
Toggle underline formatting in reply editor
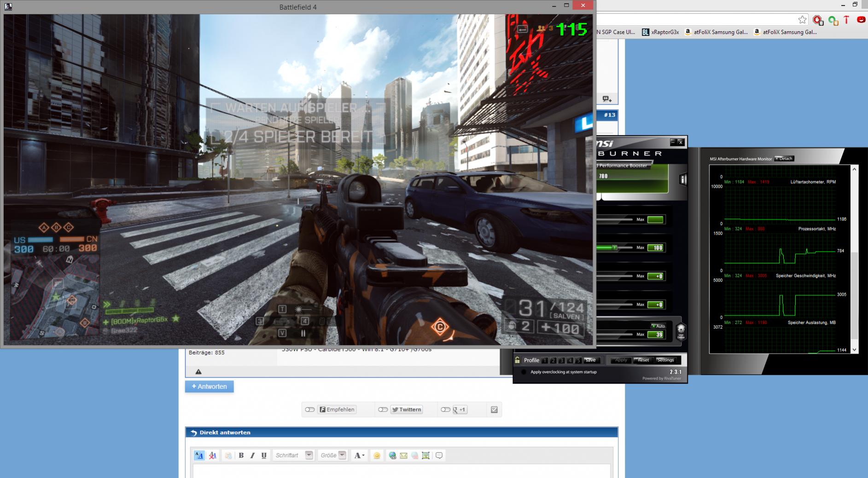coord(264,455)
